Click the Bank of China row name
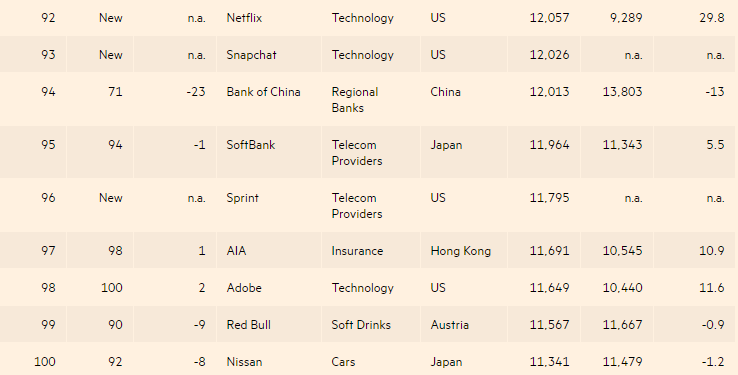This screenshot has width=738, height=375. [x=263, y=92]
